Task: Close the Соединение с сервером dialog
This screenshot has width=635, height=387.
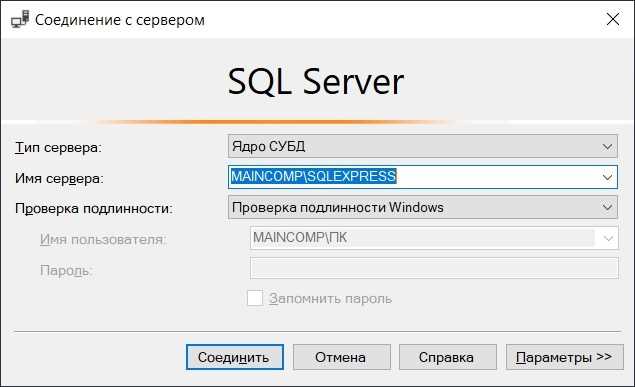Action: (612, 19)
